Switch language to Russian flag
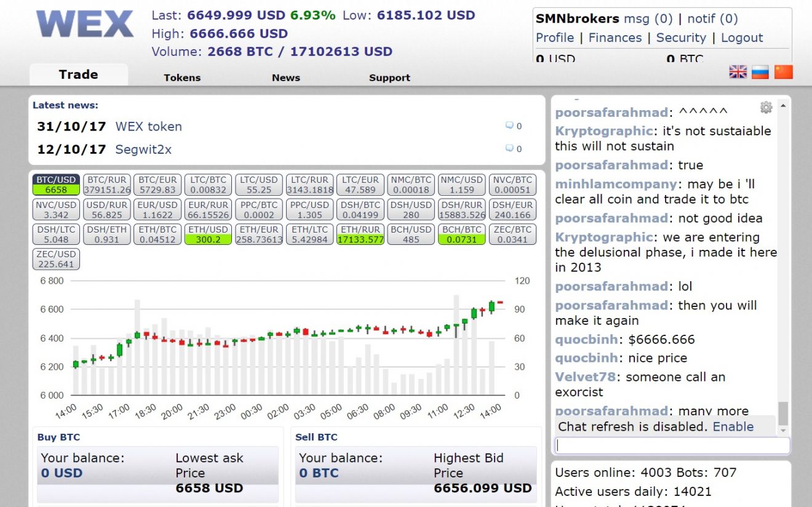812x507 pixels. pos(761,72)
